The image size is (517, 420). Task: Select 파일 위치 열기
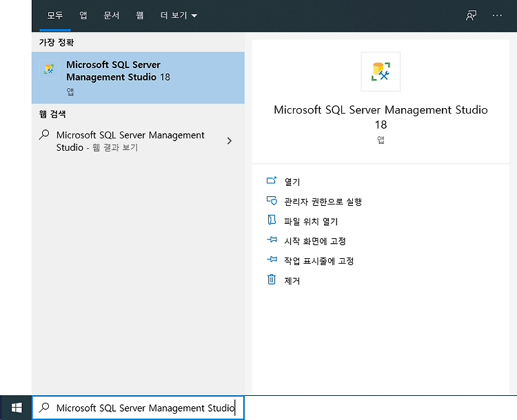[312, 222]
